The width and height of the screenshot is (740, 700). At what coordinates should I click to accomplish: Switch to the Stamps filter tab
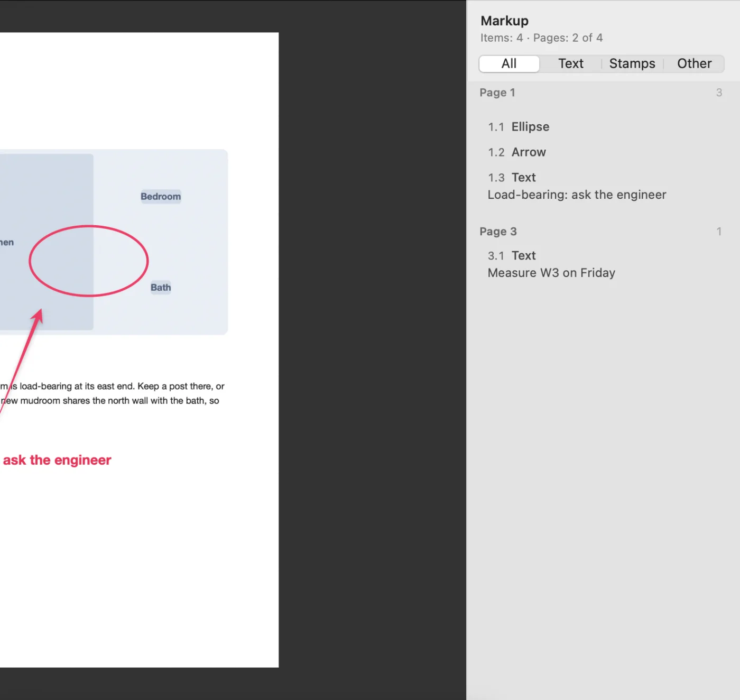pyautogui.click(x=632, y=64)
